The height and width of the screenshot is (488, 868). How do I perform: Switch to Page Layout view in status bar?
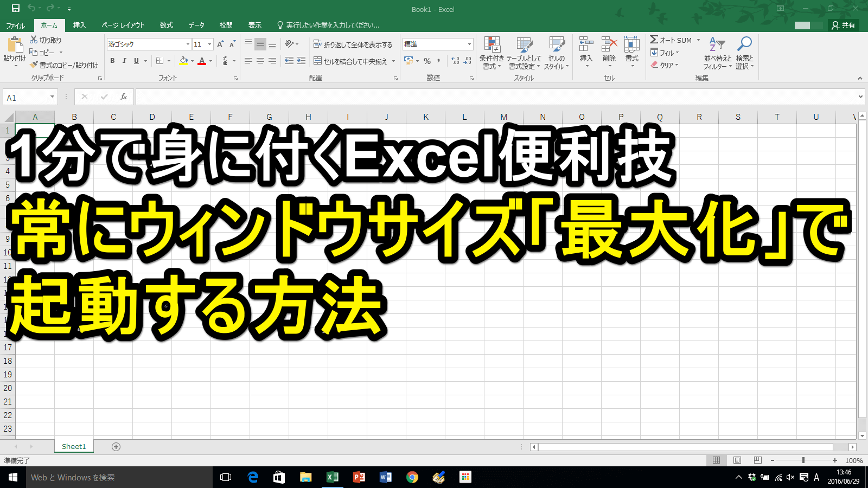(x=737, y=460)
